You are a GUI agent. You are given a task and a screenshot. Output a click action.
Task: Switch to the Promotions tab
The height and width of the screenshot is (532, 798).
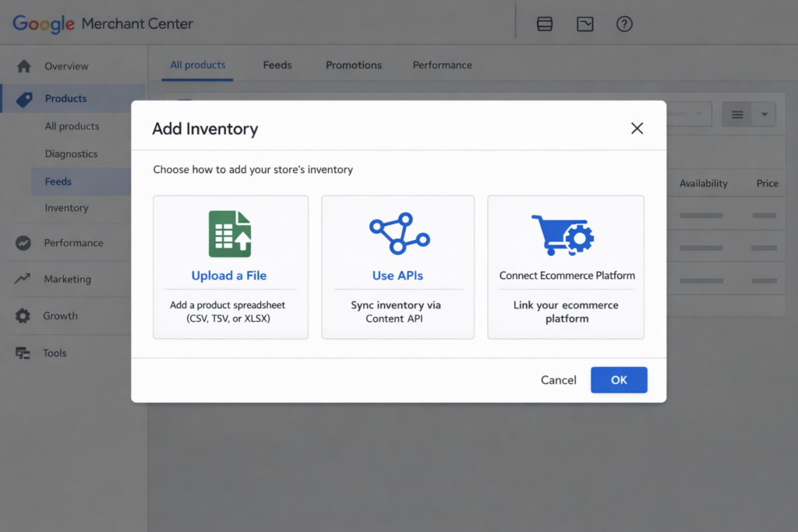353,65
